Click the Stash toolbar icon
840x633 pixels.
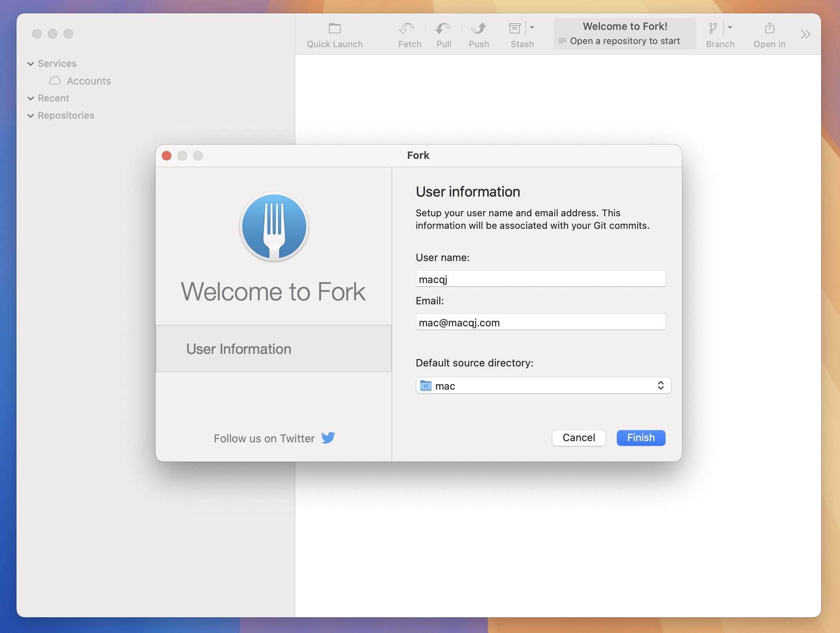pos(515,29)
